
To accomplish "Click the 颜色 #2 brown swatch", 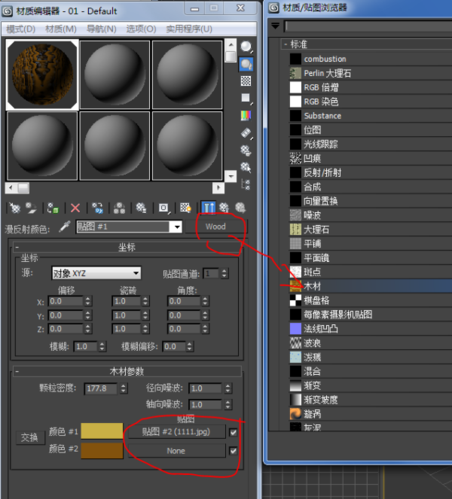I will (102, 450).
